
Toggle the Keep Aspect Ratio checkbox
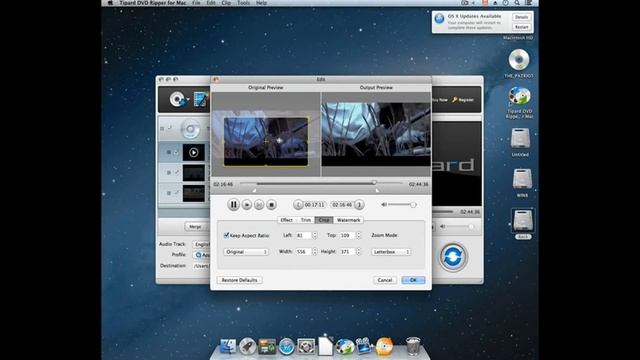(227, 235)
